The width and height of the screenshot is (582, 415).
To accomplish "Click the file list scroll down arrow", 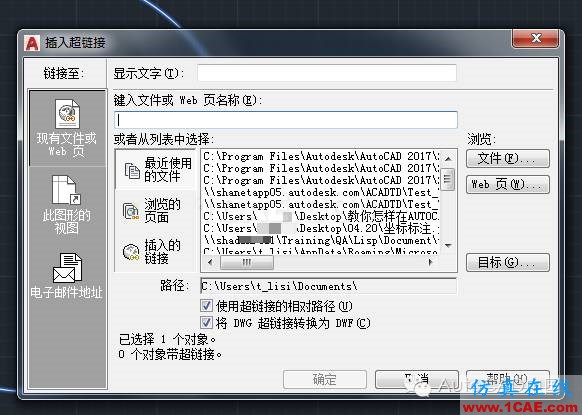I will (x=448, y=246).
